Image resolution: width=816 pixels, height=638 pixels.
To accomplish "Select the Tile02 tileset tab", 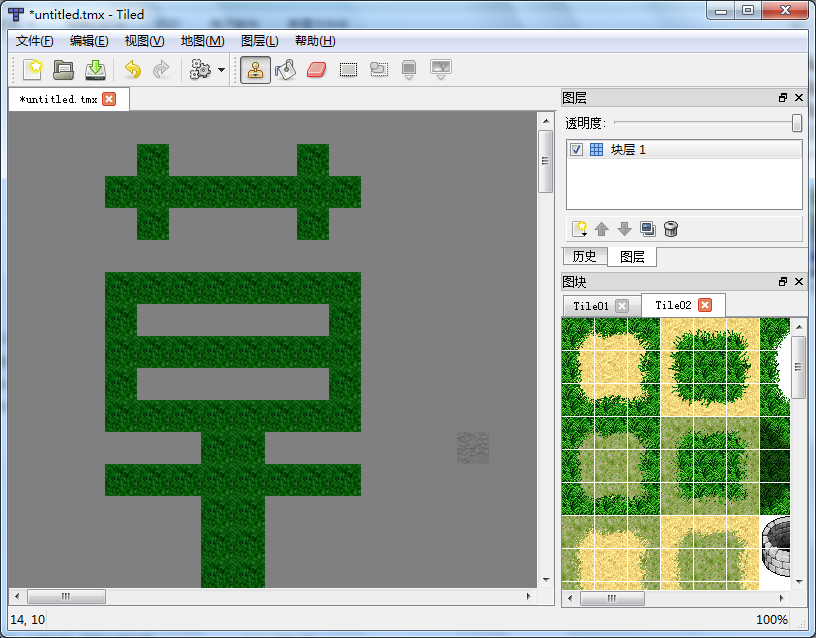I will (673, 305).
